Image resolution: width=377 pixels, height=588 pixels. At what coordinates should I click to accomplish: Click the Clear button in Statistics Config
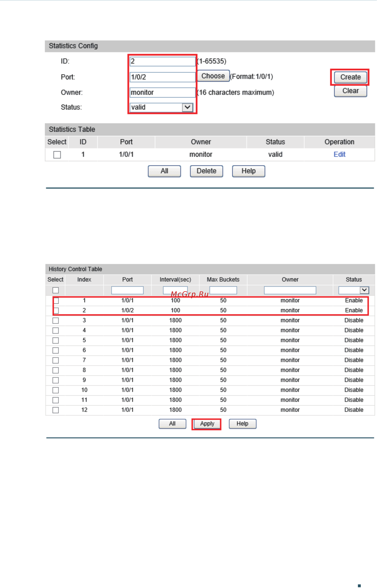(350, 91)
